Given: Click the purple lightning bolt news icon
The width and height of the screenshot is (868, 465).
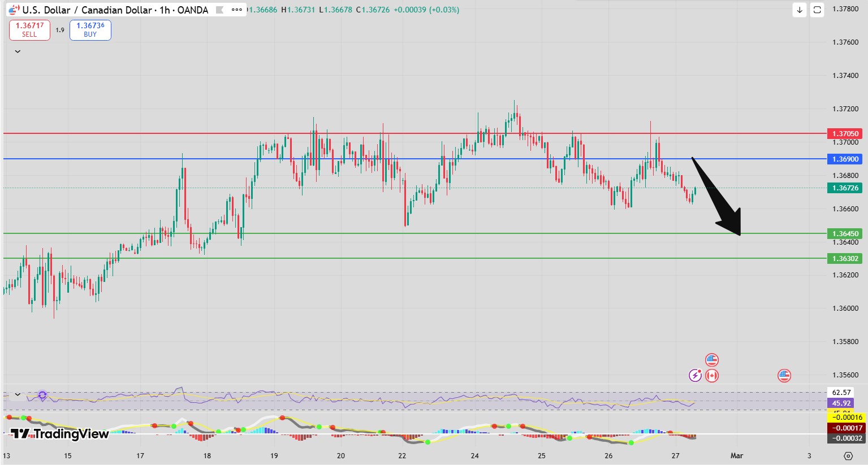Looking at the screenshot, I should [x=695, y=375].
